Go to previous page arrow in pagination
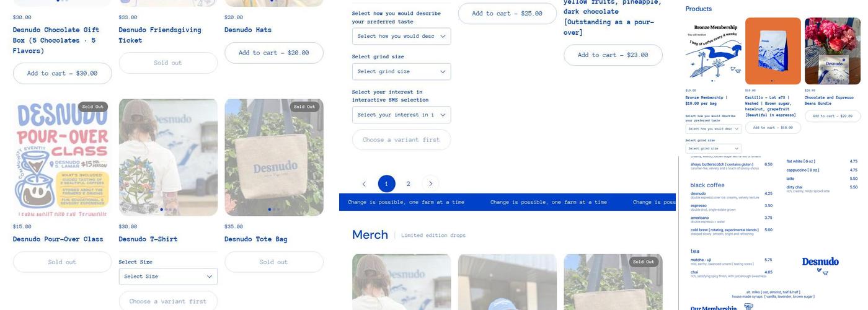The image size is (868, 310). pos(364,184)
